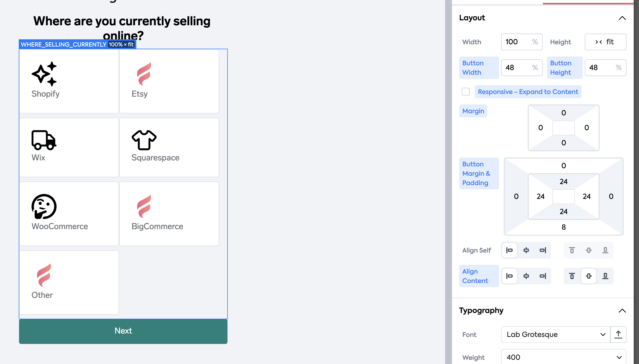Click Align Self left icon
639x364 pixels.
click(509, 250)
